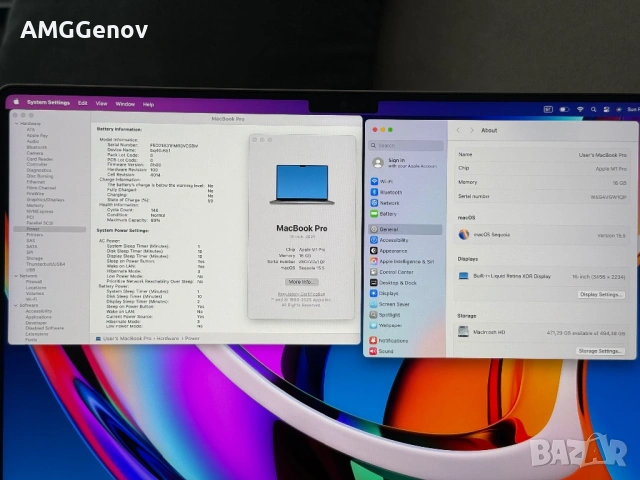Open Wallpaper settings

pos(405,325)
